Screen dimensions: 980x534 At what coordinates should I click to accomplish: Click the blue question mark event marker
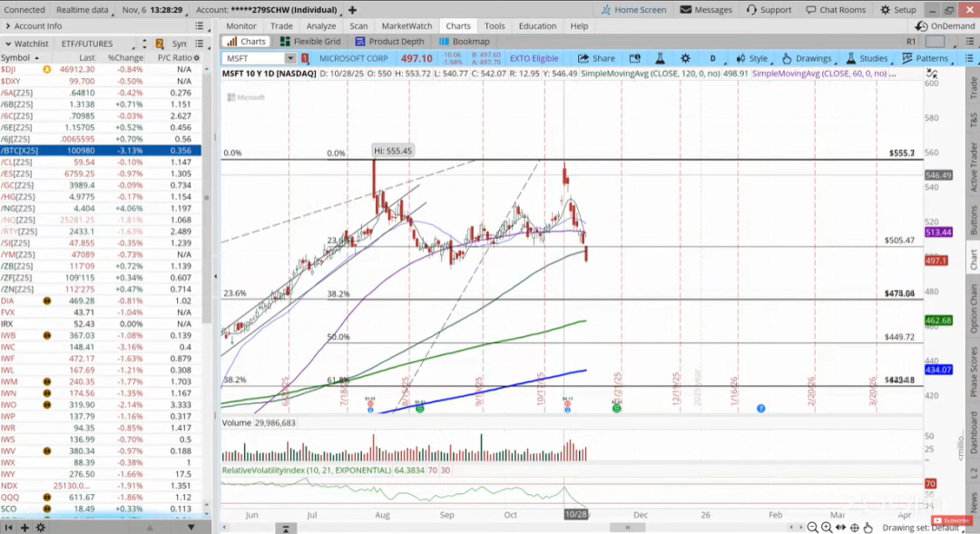tap(760, 409)
